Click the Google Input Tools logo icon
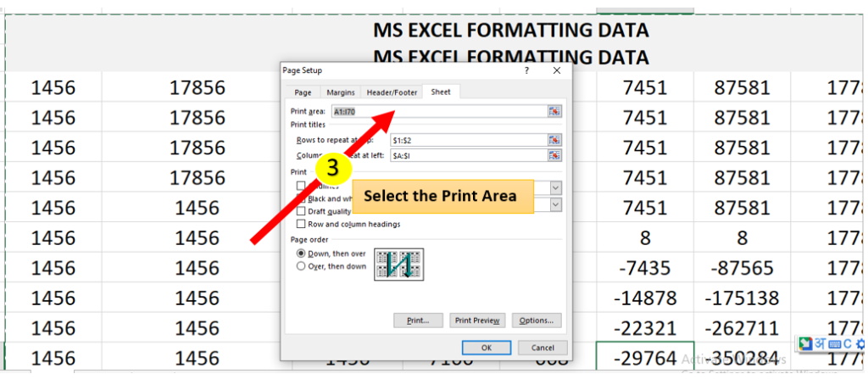The height and width of the screenshot is (379, 868). (x=804, y=343)
